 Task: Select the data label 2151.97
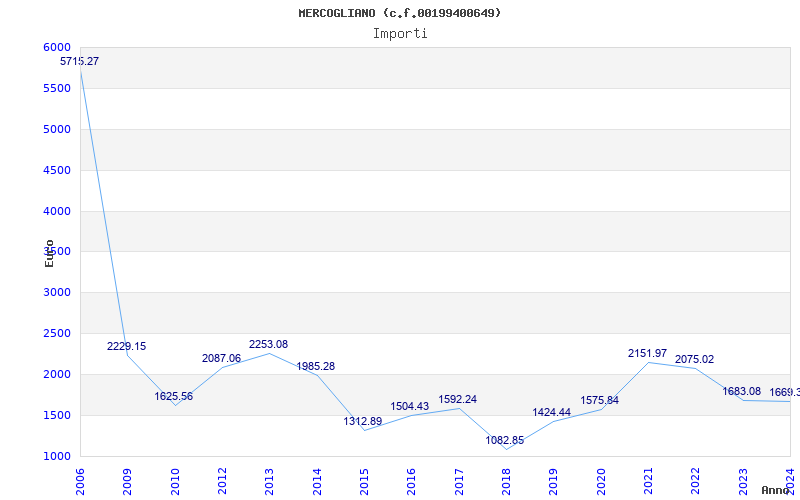(x=647, y=353)
